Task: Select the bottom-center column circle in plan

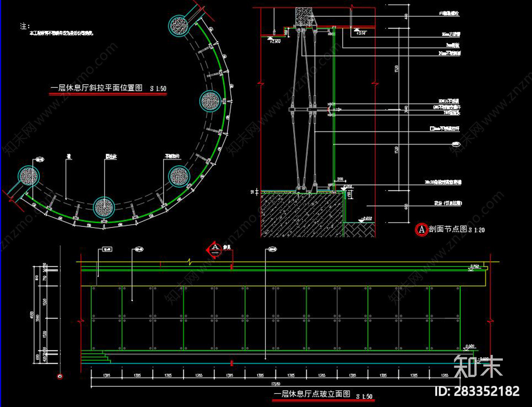Action: [104, 208]
